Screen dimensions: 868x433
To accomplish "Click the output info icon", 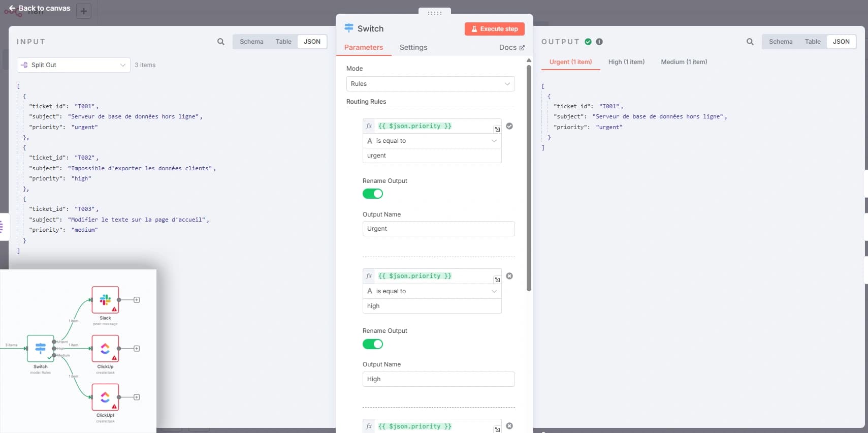I will (599, 42).
